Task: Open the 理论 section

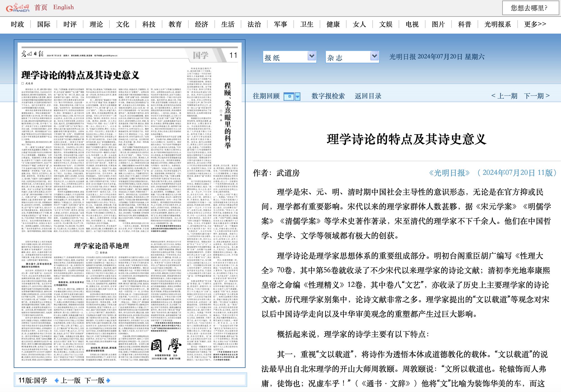Action: tap(96, 24)
